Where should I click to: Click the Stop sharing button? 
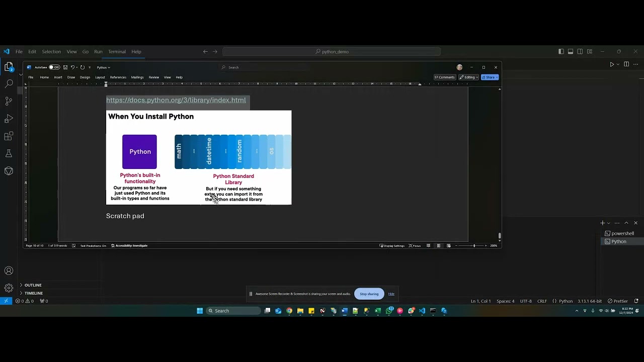(369, 294)
